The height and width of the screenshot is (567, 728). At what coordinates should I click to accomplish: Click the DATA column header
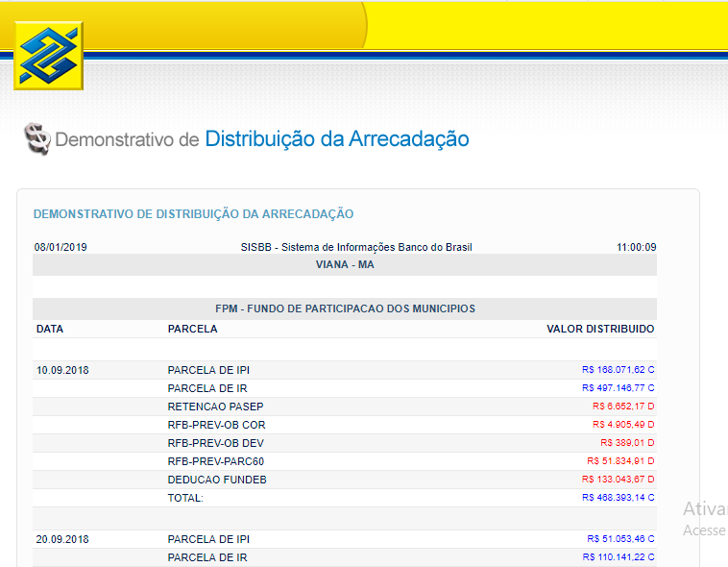(x=50, y=329)
